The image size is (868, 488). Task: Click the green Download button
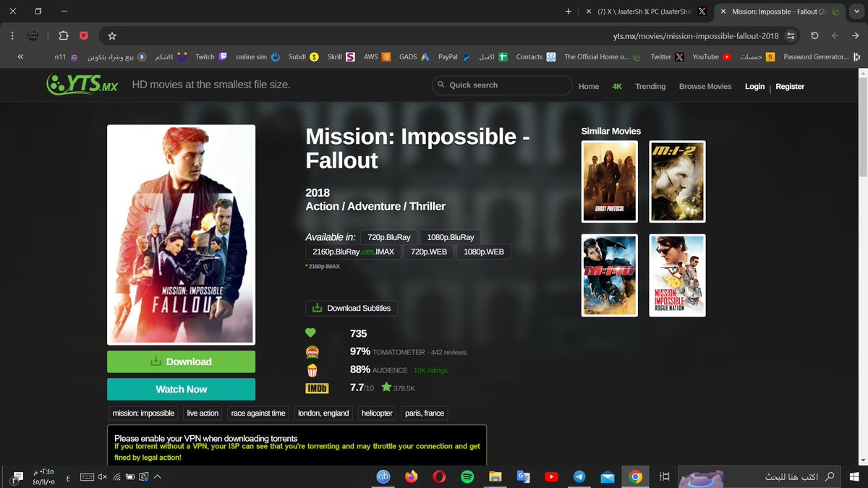181,361
